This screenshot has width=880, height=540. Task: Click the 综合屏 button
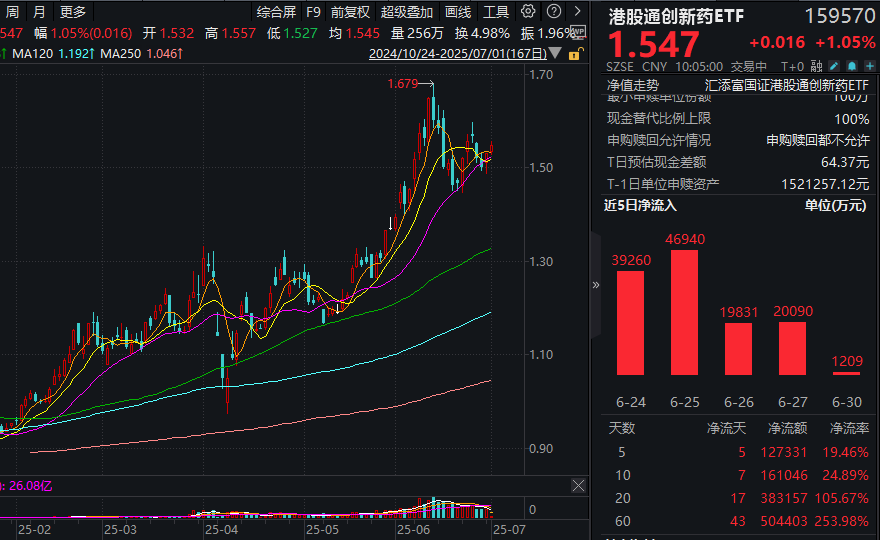pyautogui.click(x=276, y=12)
